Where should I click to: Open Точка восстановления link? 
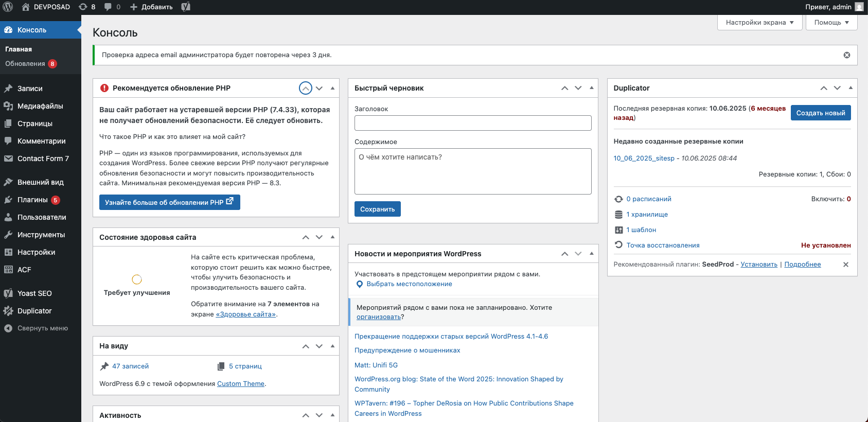click(x=663, y=245)
